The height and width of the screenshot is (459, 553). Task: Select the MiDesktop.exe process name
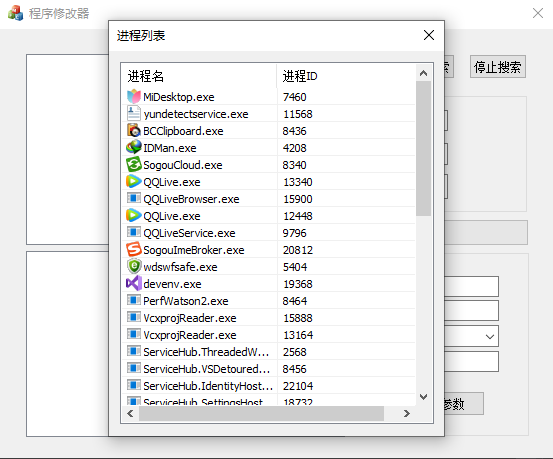[179, 97]
